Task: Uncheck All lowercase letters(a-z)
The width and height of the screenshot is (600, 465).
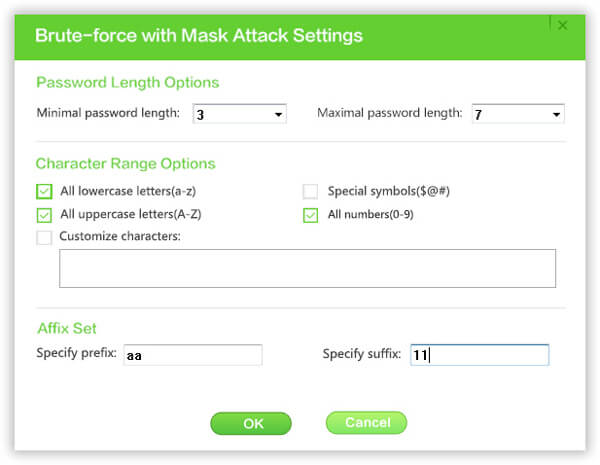Action: [x=44, y=191]
